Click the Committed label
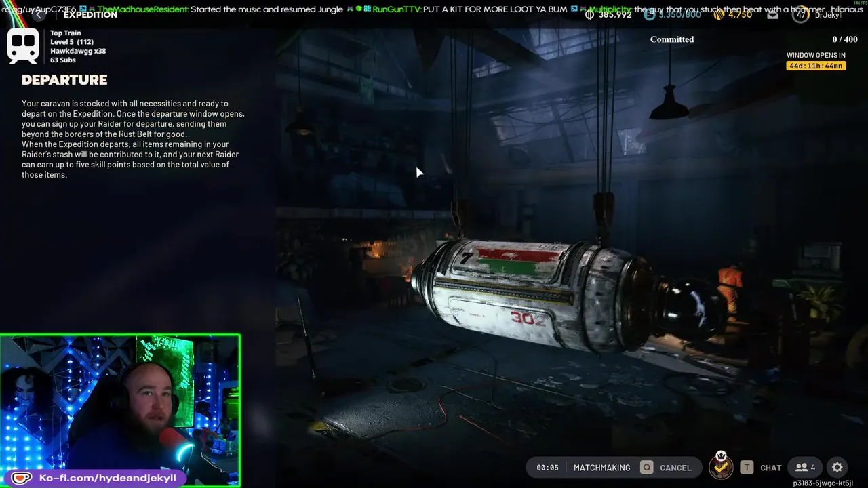Viewport: 868px width, 488px height. coord(672,39)
